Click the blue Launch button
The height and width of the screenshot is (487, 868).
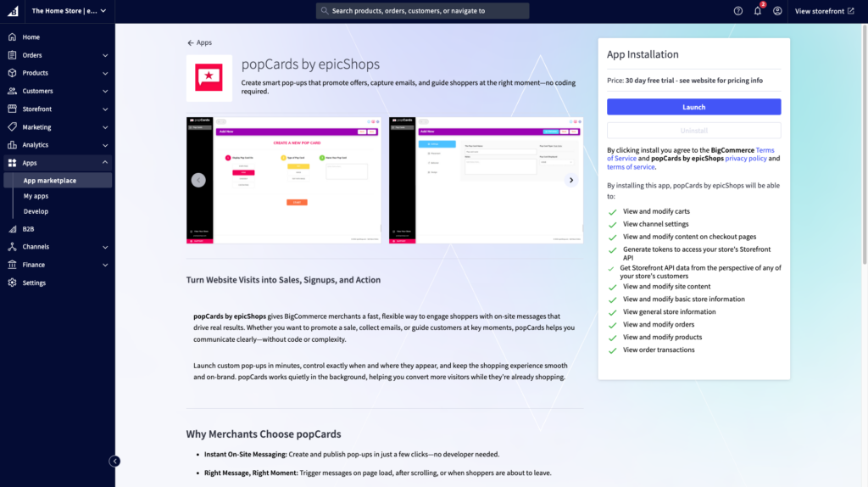693,107
